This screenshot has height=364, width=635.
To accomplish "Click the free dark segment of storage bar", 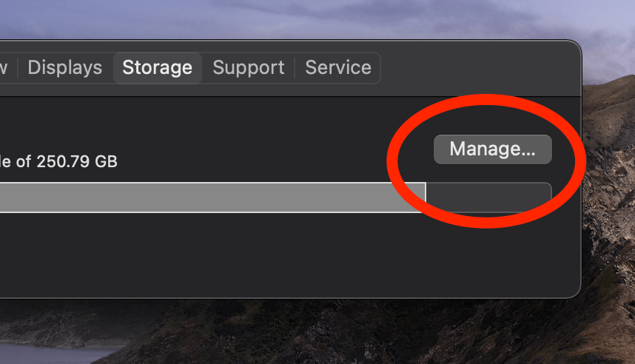I will click(x=488, y=198).
